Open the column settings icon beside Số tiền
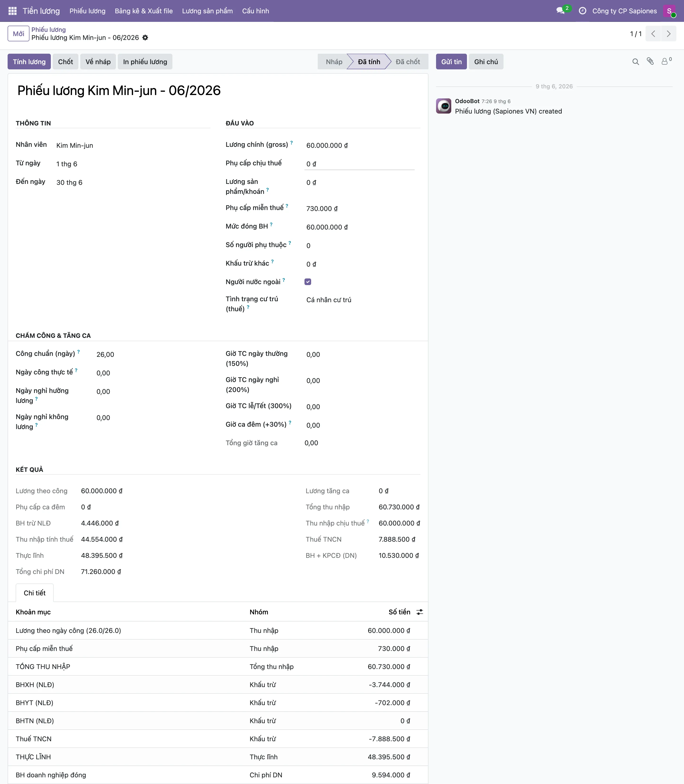 pyautogui.click(x=419, y=612)
